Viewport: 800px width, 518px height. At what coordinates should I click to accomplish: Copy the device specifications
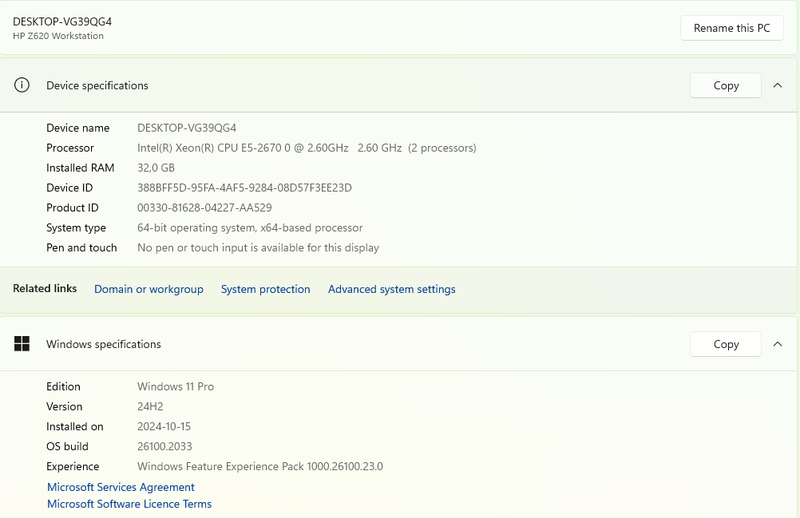pyautogui.click(x=726, y=86)
